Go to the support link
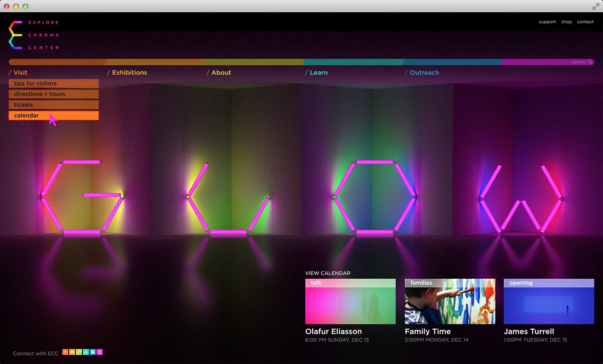The width and height of the screenshot is (603, 364). coord(547,22)
